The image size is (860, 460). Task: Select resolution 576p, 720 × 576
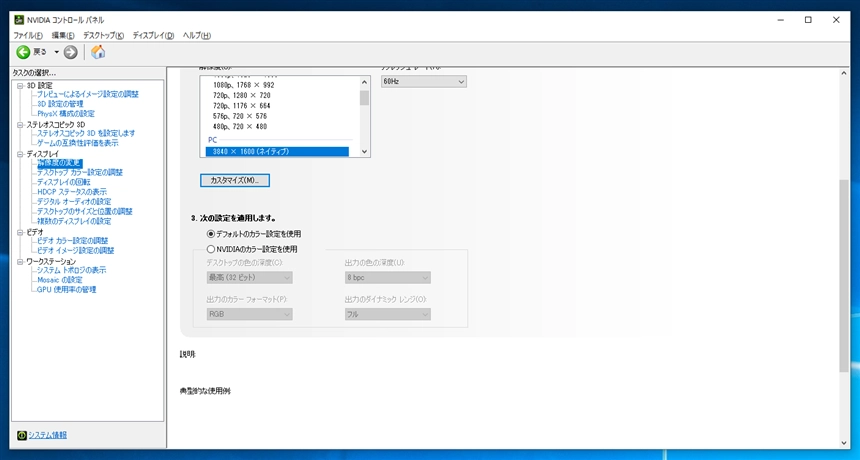click(240, 116)
